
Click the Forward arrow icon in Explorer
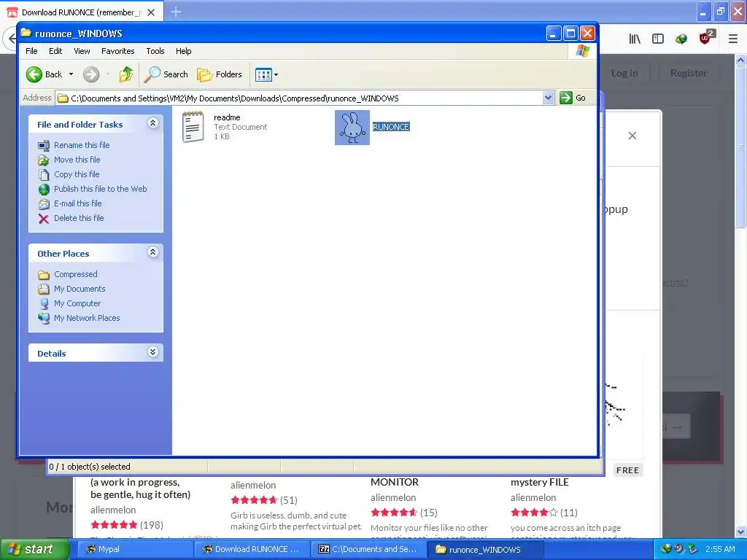pos(91,74)
